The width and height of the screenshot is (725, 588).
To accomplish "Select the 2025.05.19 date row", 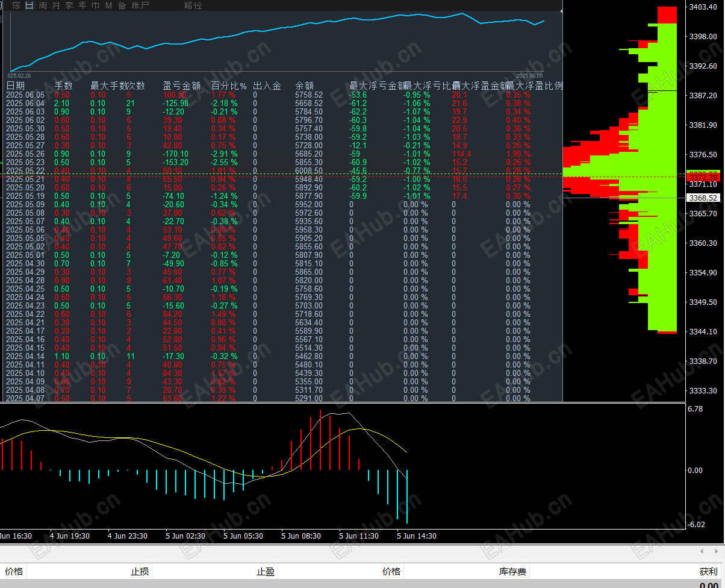I will coord(25,196).
